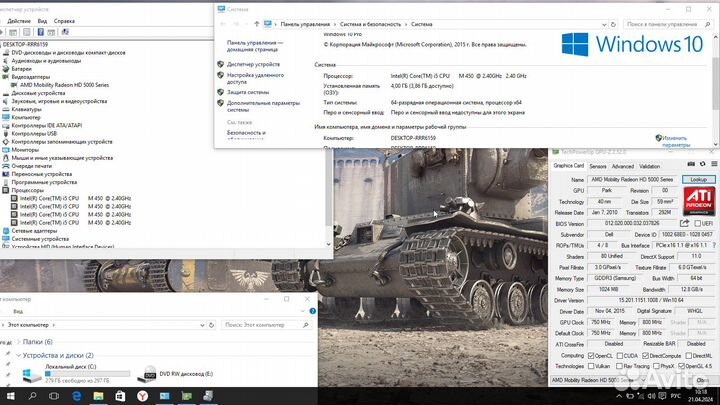720x405 pixels.
Task: Open Защита системы link
Action: click(248, 92)
